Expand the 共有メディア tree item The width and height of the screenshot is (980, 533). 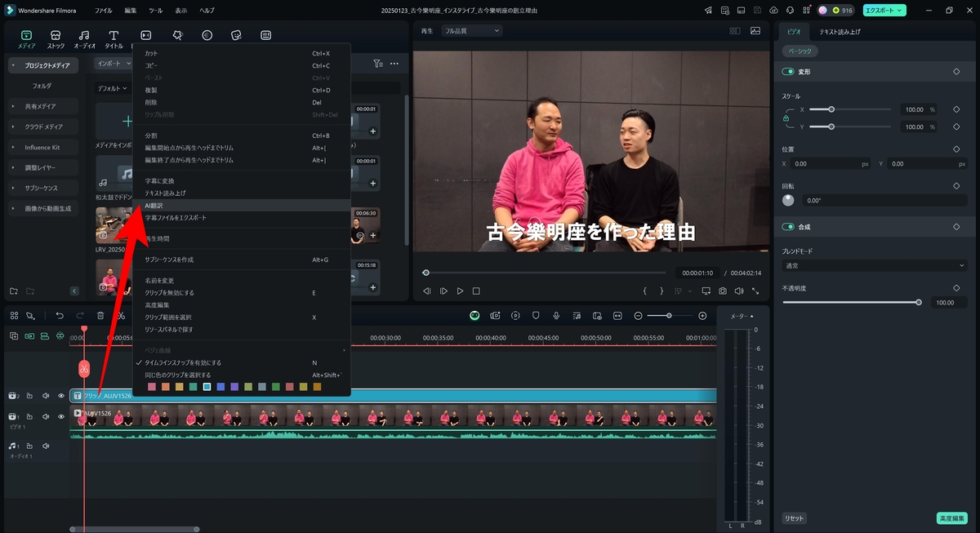point(41,106)
